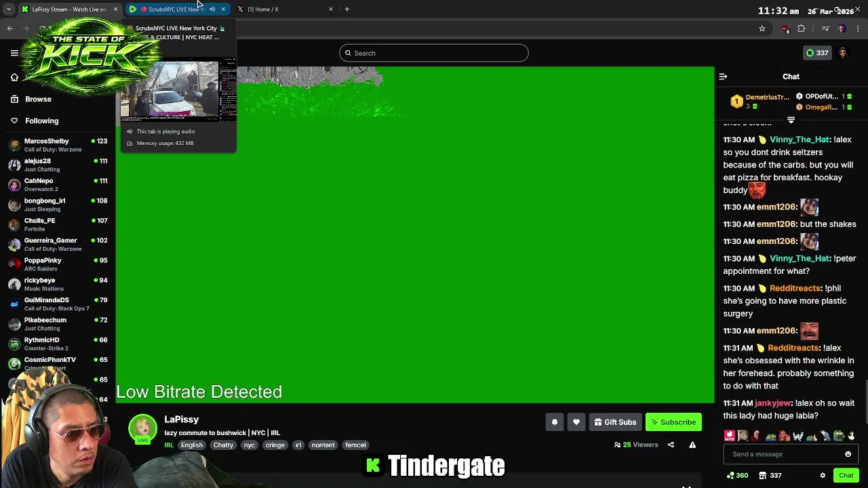
Task: Open the Kick hamburger sidebar menu
Action: click(x=14, y=53)
